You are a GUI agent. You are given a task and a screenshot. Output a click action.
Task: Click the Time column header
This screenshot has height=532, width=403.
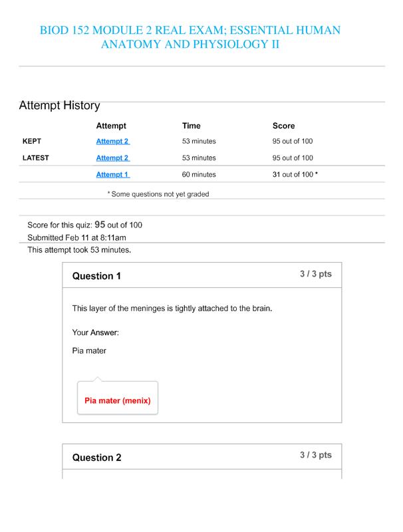coord(192,126)
